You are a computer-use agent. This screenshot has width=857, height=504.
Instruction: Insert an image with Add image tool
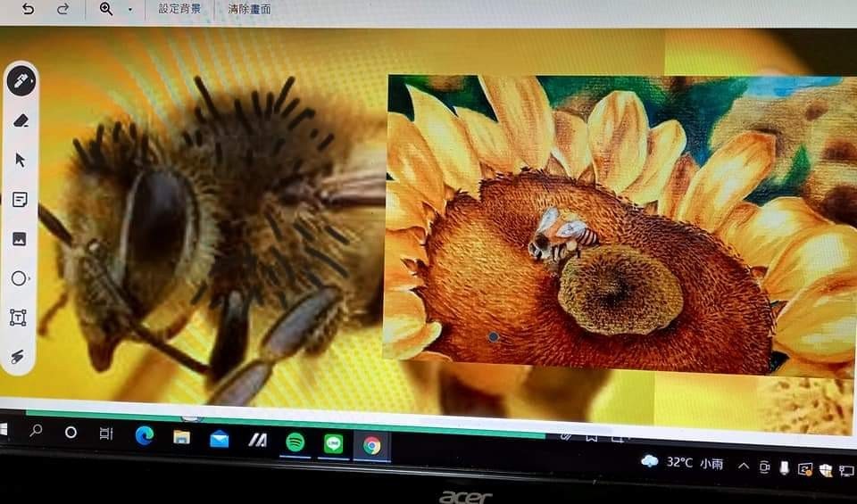[x=19, y=239]
